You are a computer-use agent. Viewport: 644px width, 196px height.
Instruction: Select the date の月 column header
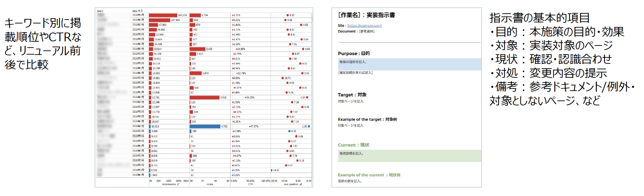coord(137,11)
